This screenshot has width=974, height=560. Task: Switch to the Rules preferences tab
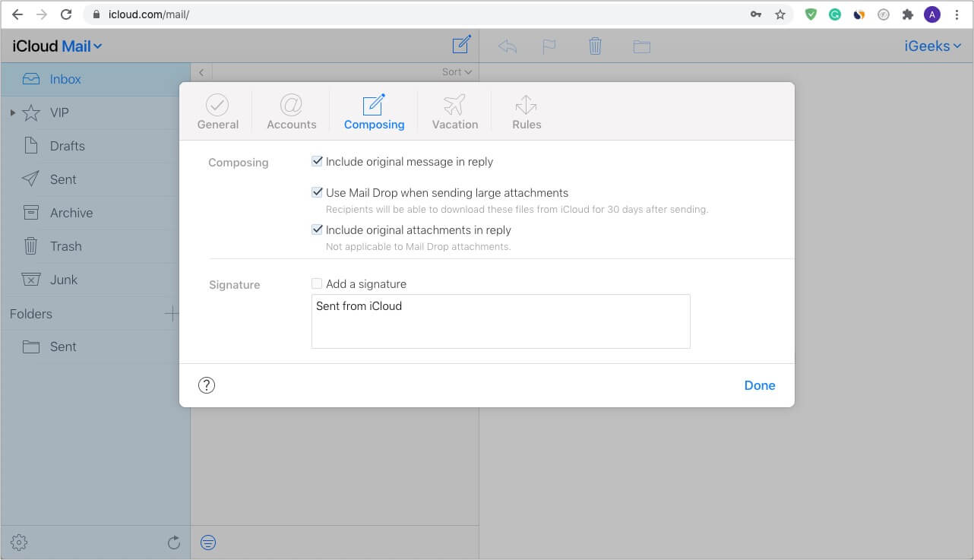[x=527, y=112]
